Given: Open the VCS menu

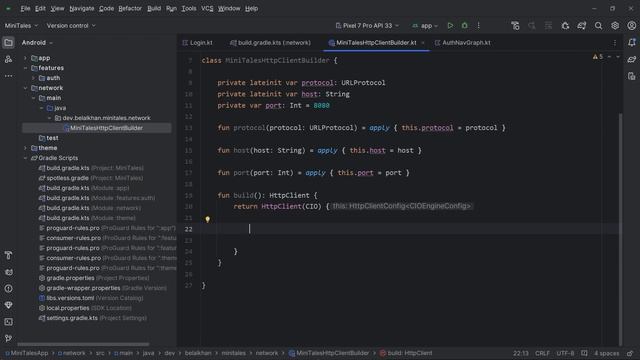Looking at the screenshot, I should 207,8.
